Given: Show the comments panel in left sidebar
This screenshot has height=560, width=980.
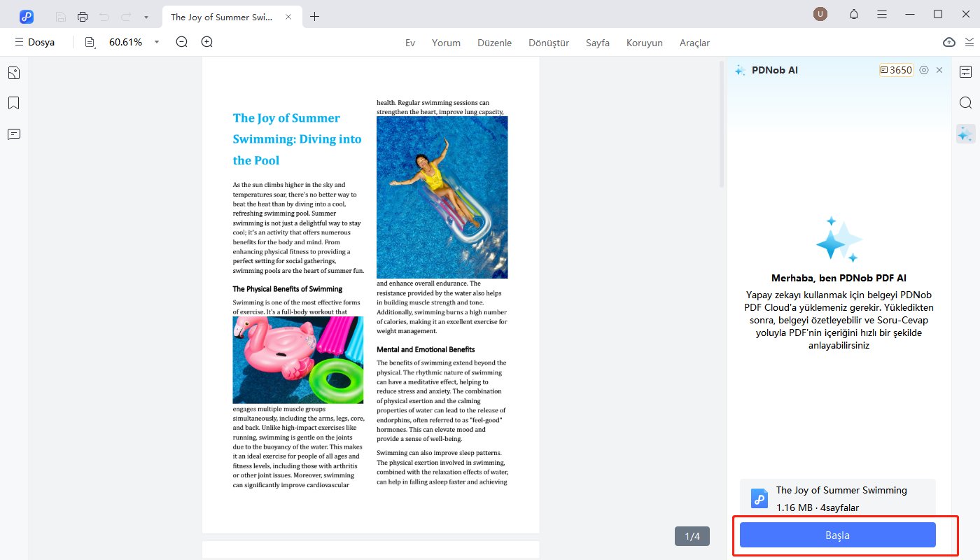Looking at the screenshot, I should (14, 134).
